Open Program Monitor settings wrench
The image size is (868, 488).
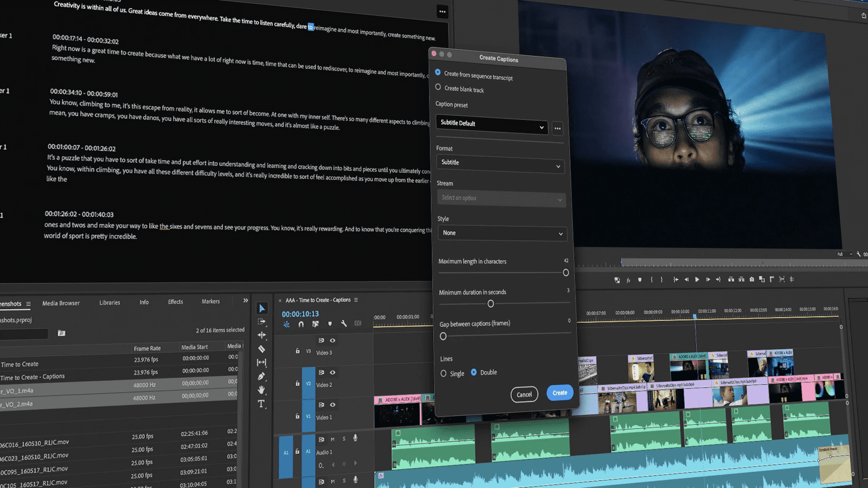(x=859, y=254)
